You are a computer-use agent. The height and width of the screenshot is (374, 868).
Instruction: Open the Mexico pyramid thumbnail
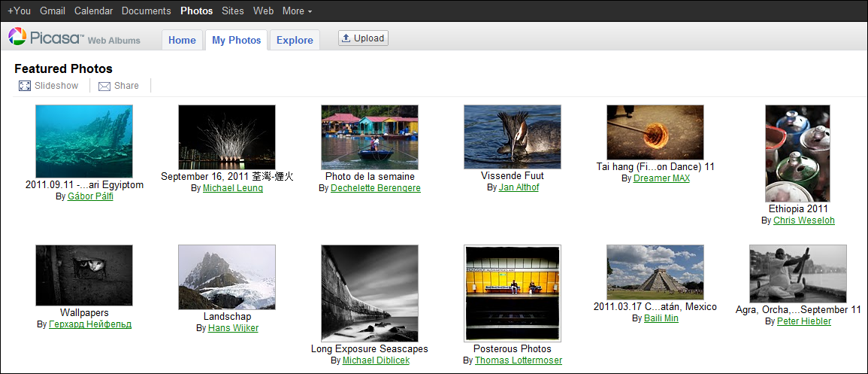pos(655,272)
